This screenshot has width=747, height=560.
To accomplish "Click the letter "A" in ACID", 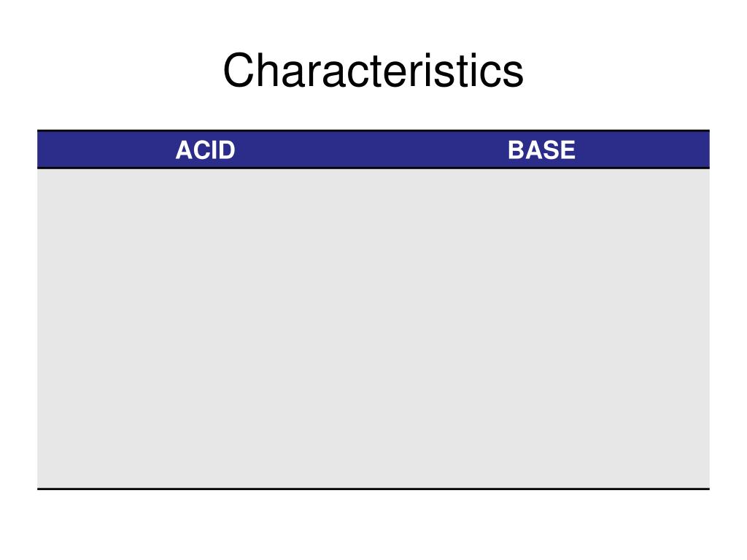I will coord(183,150).
